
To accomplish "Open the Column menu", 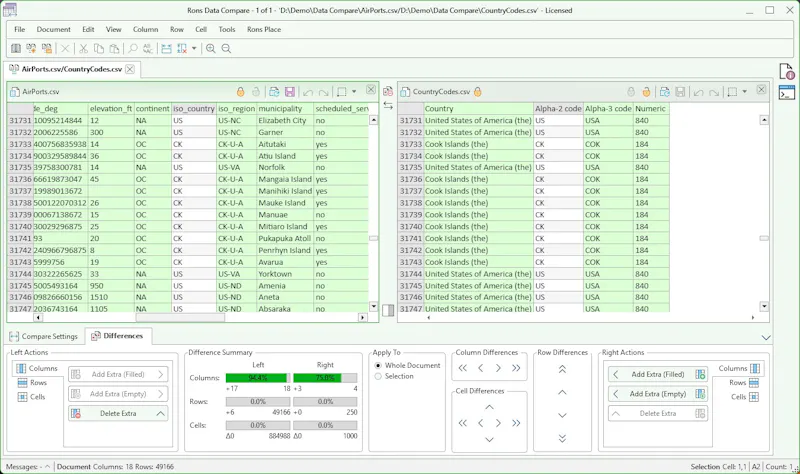I will point(145,30).
